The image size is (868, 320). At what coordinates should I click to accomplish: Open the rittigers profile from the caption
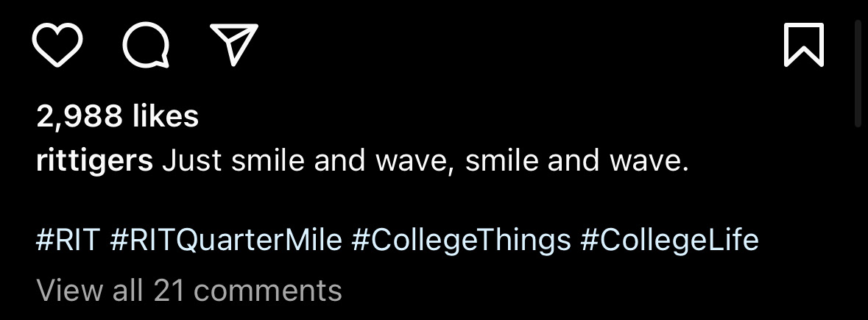click(x=94, y=161)
